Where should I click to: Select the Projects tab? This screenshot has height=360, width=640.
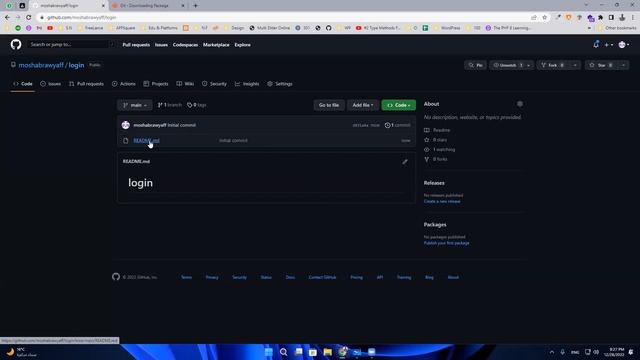coord(156,84)
